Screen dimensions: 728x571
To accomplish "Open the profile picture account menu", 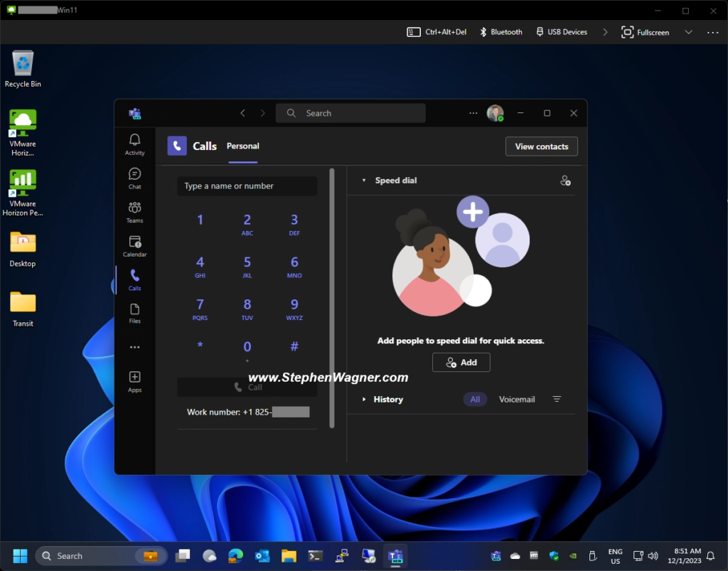I will (x=495, y=113).
